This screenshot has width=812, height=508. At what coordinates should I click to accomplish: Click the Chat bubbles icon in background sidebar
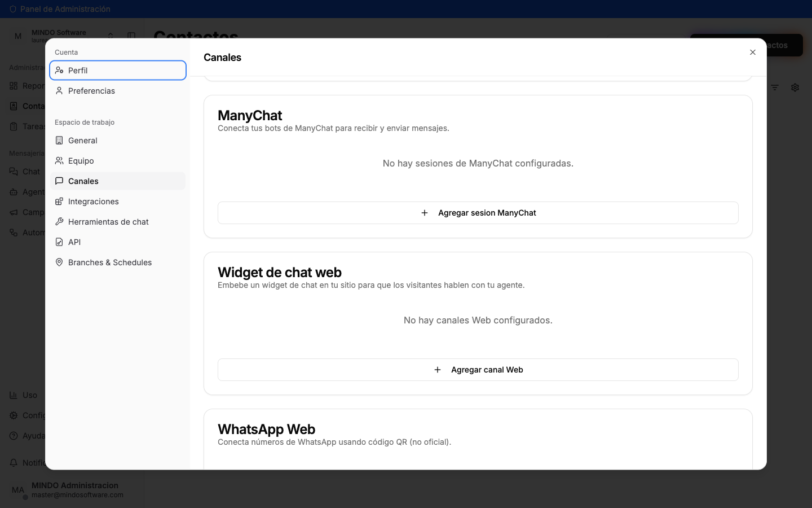tap(14, 172)
